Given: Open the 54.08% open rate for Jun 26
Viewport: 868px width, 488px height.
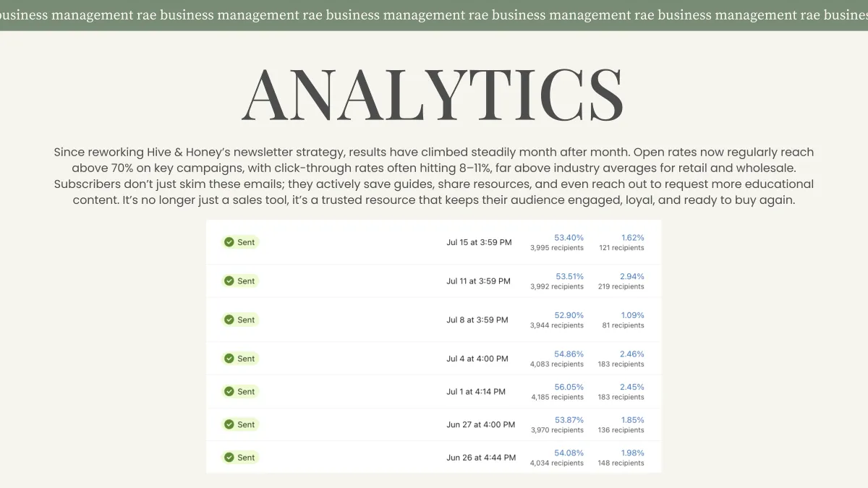Looking at the screenshot, I should [x=569, y=453].
